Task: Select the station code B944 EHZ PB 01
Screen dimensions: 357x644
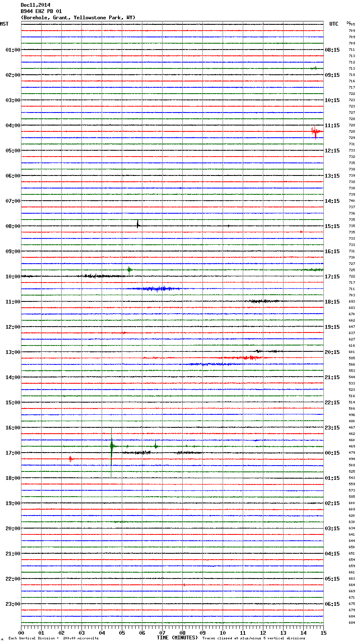Action: tap(41, 11)
